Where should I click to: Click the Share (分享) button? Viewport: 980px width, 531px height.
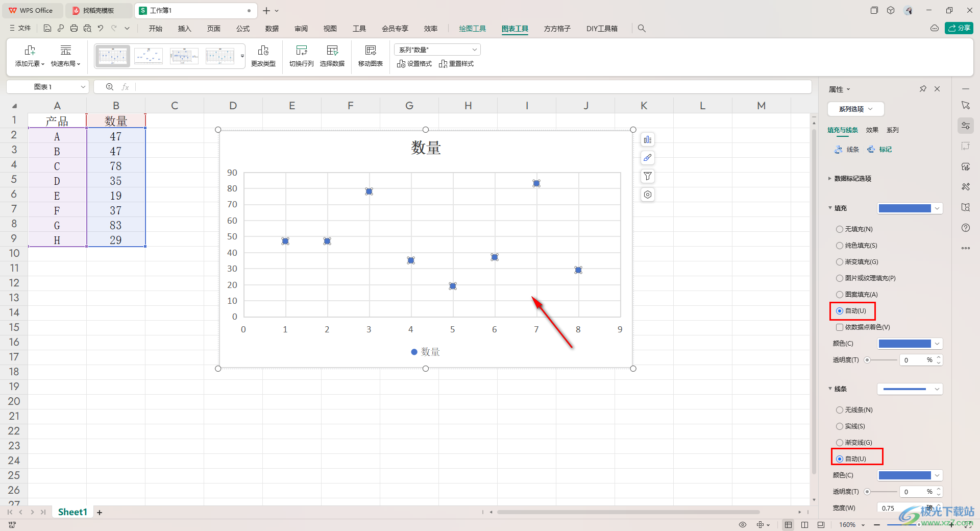tap(959, 28)
